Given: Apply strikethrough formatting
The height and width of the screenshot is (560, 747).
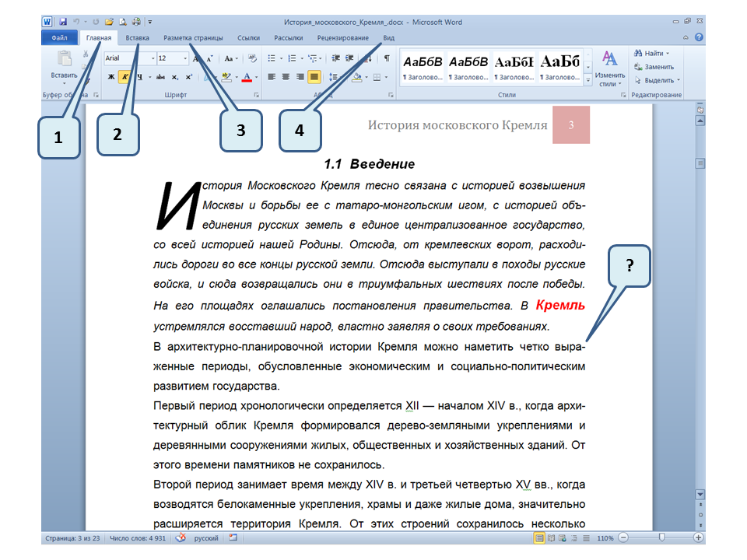Looking at the screenshot, I should [160, 77].
